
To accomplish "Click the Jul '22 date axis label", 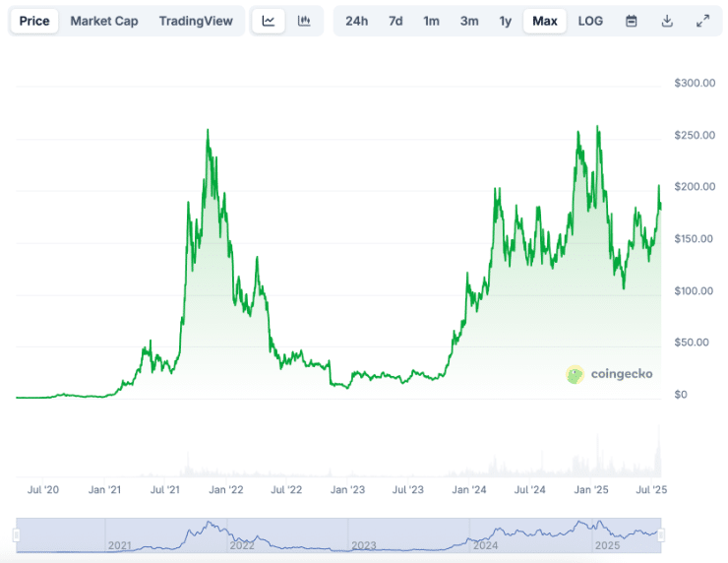I will click(286, 489).
